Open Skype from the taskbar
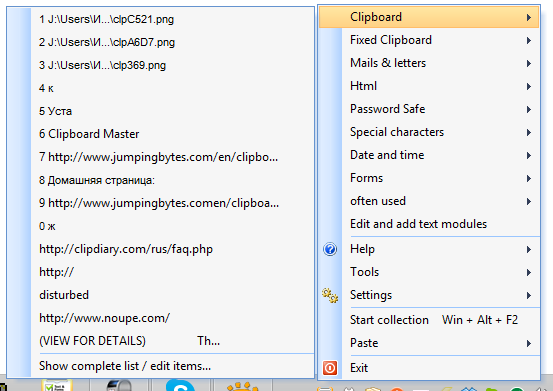 (x=180, y=386)
